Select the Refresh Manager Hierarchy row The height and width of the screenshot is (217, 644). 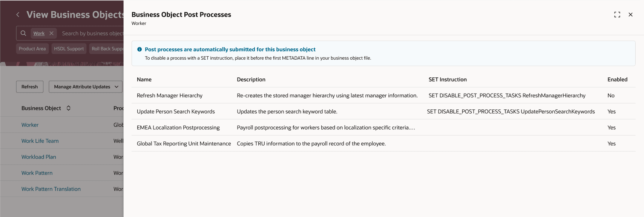170,95
